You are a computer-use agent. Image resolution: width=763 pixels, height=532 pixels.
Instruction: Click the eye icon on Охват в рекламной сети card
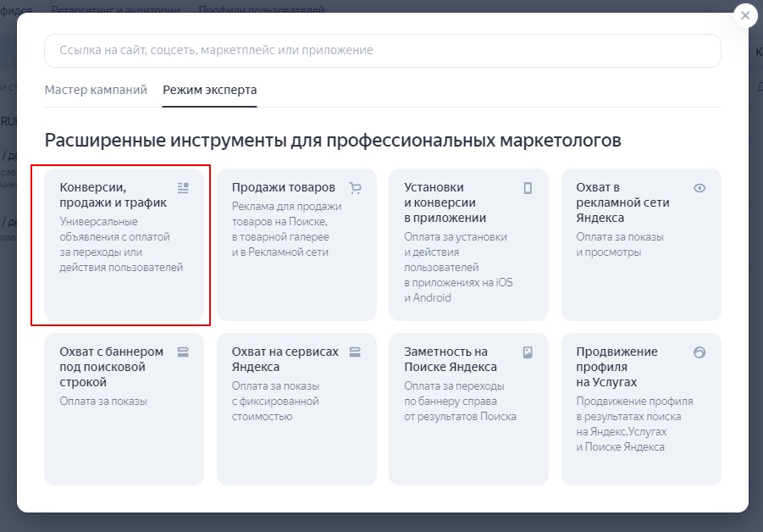(699, 188)
